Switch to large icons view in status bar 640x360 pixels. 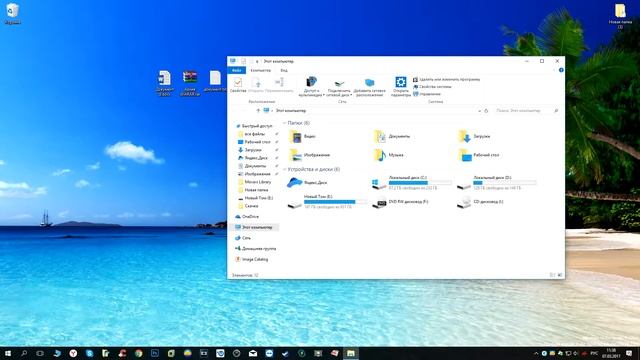tap(560, 276)
